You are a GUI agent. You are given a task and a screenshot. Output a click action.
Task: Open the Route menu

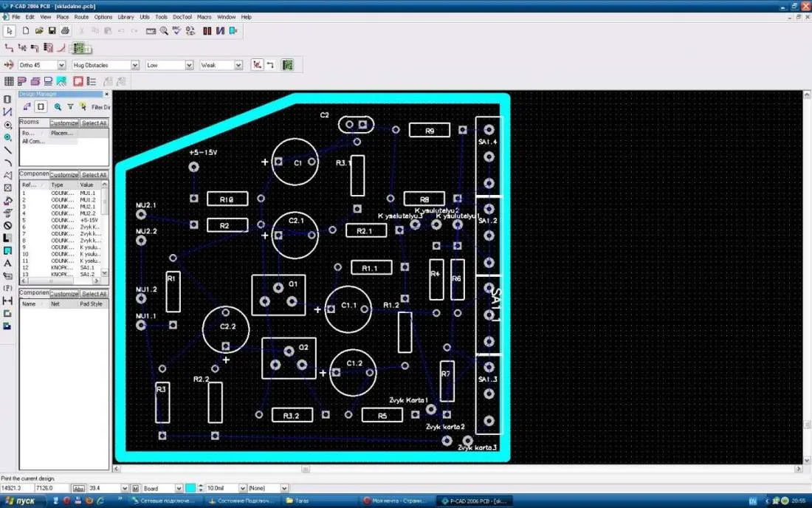point(81,17)
